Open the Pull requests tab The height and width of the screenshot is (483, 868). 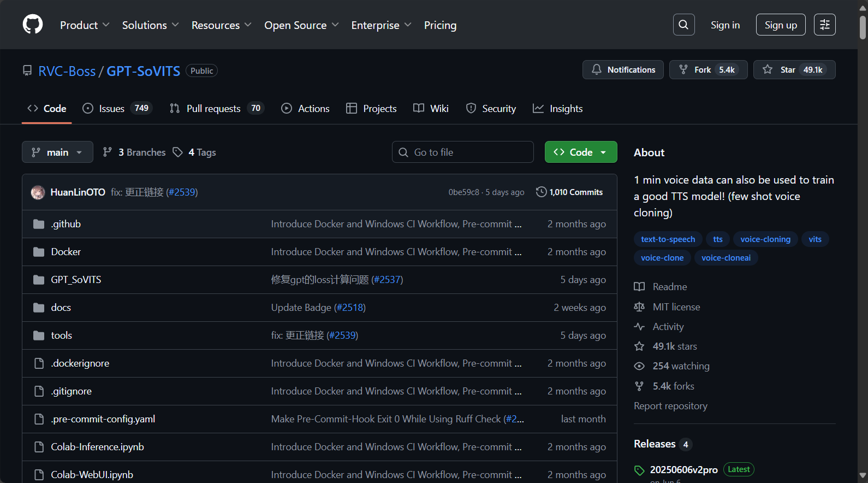pyautogui.click(x=217, y=109)
